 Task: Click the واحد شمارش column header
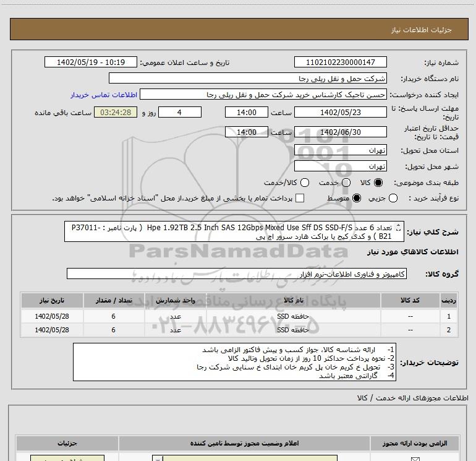pyautogui.click(x=176, y=300)
